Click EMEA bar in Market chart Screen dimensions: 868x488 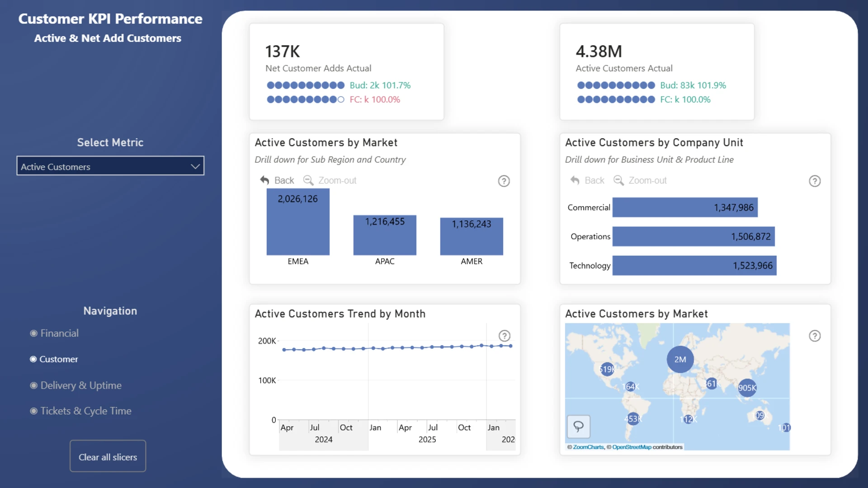point(298,226)
